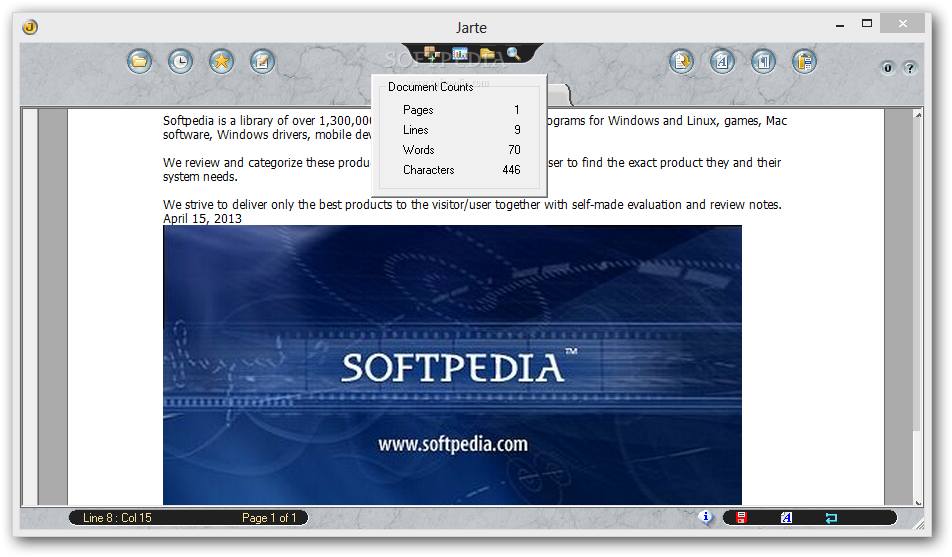952x557 pixels.
Task: Click the blue A font status icon
Action: click(786, 518)
